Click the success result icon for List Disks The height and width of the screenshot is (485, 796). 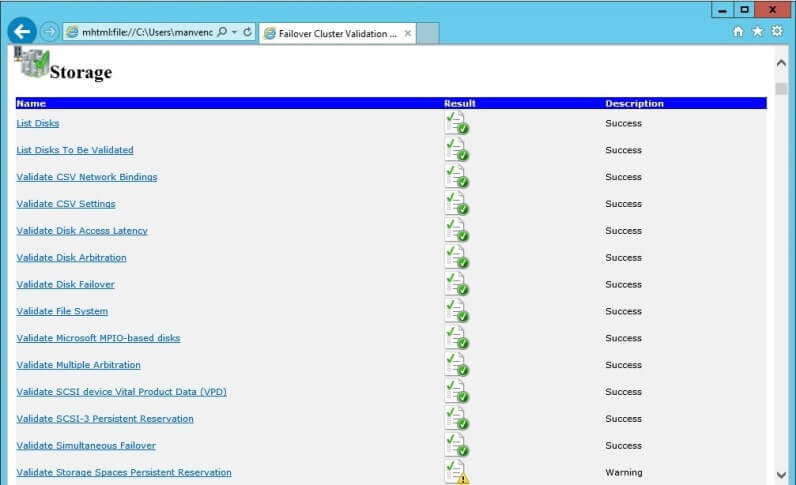point(456,123)
